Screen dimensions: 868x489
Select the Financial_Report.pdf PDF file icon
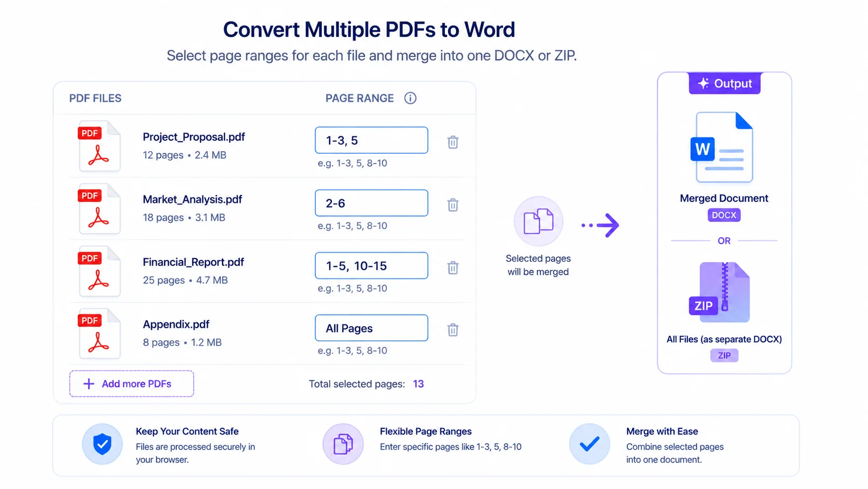pyautogui.click(x=99, y=271)
